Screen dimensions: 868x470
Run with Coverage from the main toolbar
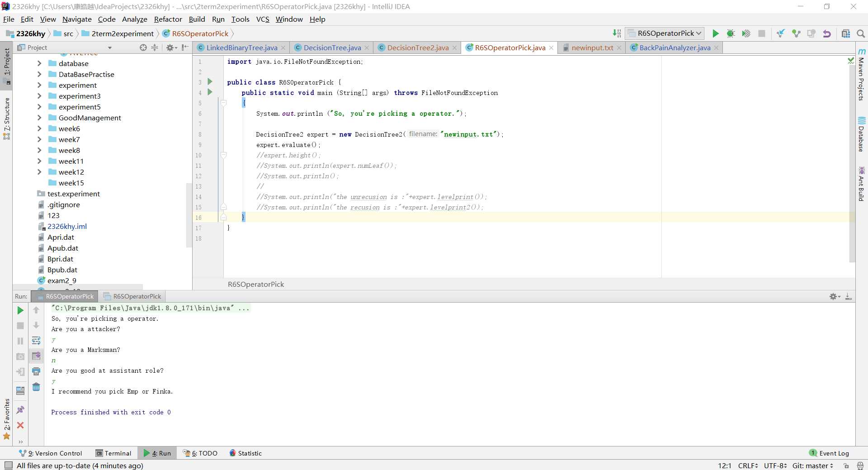coord(746,33)
